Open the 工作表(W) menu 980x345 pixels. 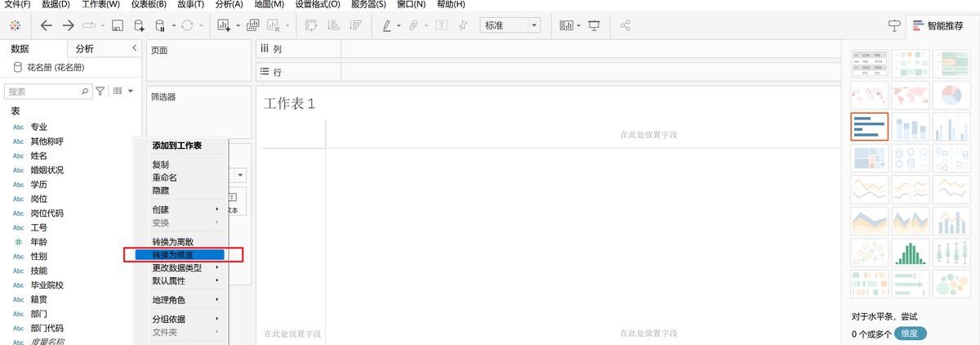pos(100,4)
